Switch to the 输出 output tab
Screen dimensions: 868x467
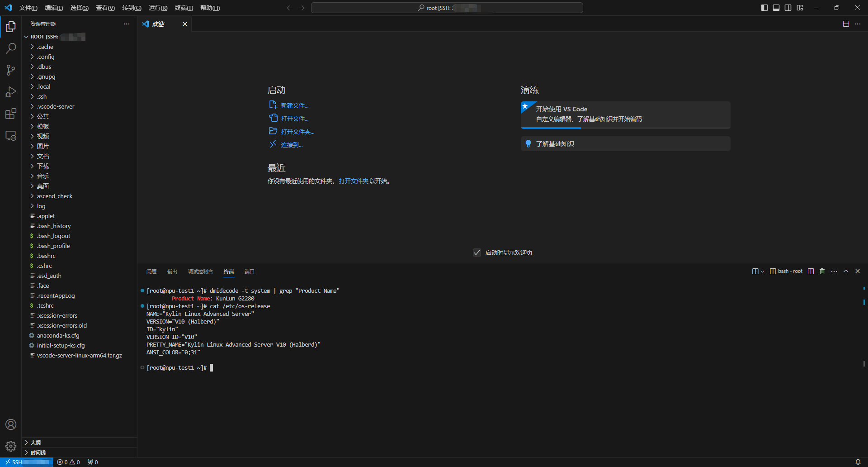tap(172, 272)
